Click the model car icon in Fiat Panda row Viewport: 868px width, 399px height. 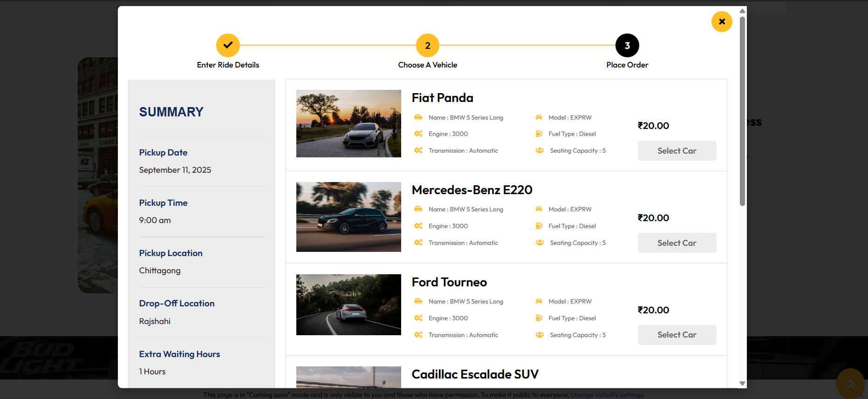pyautogui.click(x=539, y=117)
